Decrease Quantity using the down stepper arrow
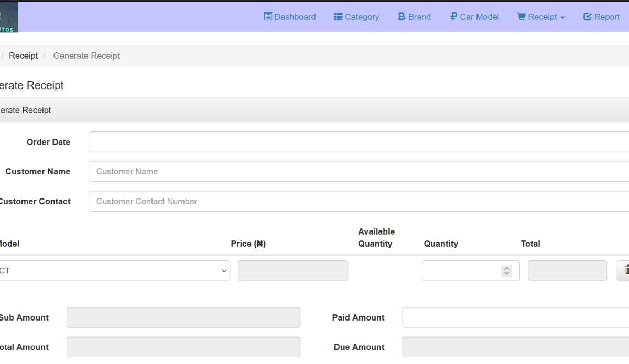This screenshot has width=629, height=364. [506, 273]
